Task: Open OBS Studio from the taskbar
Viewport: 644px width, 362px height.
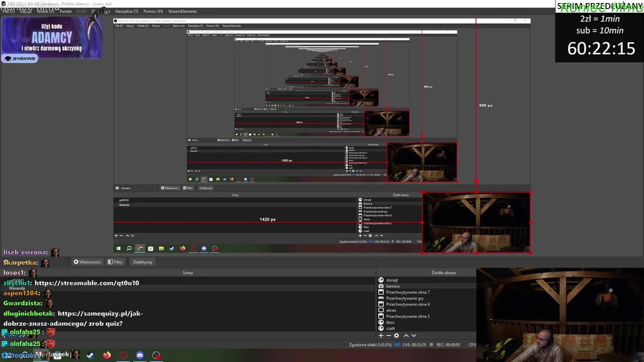Action: click(x=156, y=355)
